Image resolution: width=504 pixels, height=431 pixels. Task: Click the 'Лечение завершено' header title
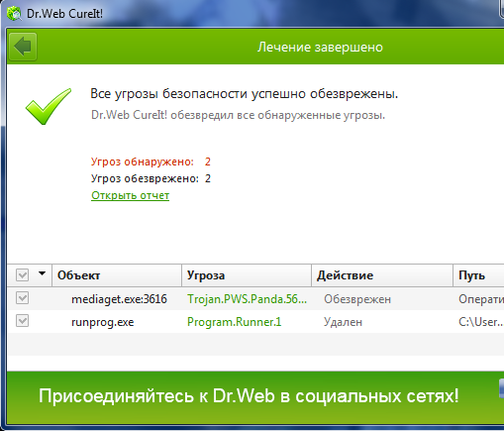click(320, 47)
